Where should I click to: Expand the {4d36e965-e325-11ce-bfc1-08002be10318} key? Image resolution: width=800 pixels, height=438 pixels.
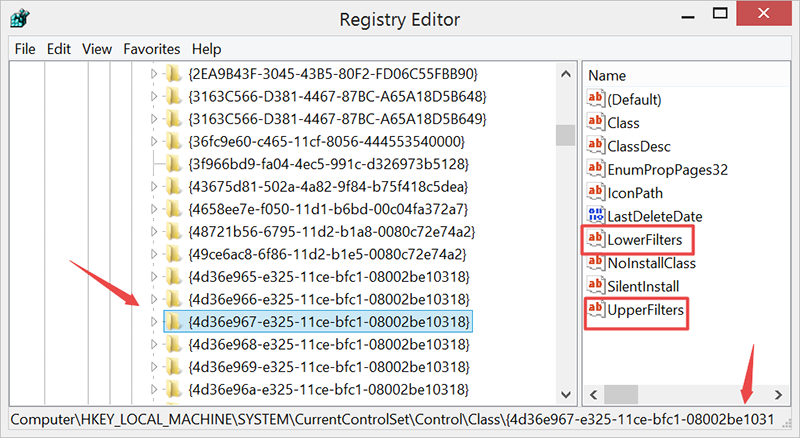154,277
